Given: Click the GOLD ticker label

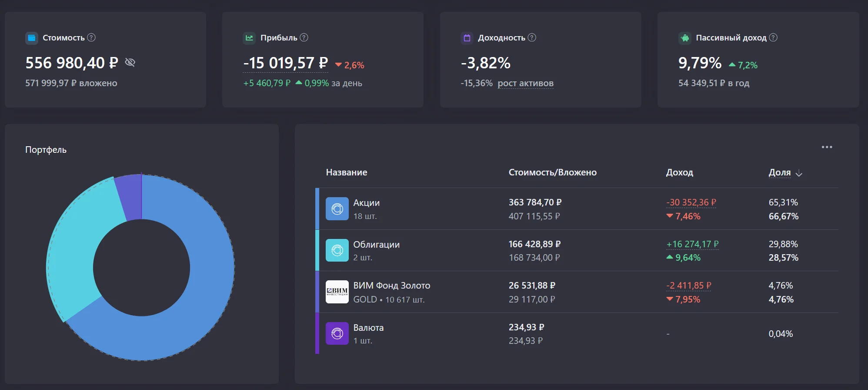Looking at the screenshot, I should pos(365,299).
